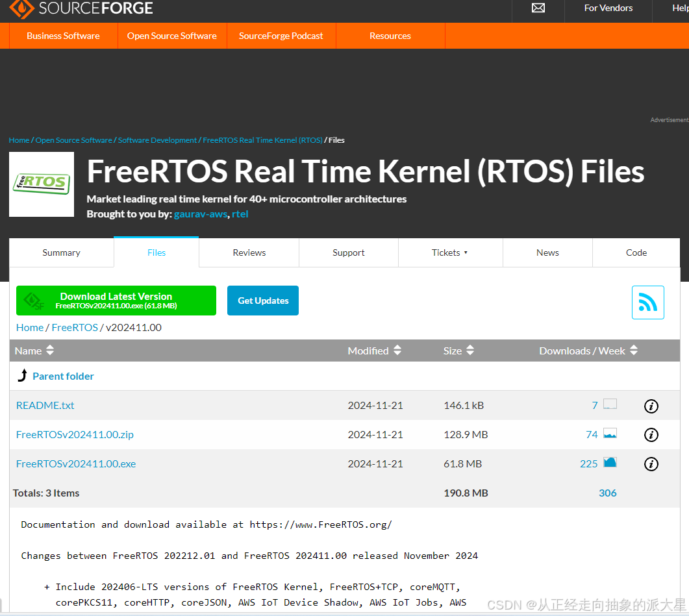Viewport: 689px width, 616px height.
Task: Click the 128.9 MB size cell
Action: pos(466,434)
